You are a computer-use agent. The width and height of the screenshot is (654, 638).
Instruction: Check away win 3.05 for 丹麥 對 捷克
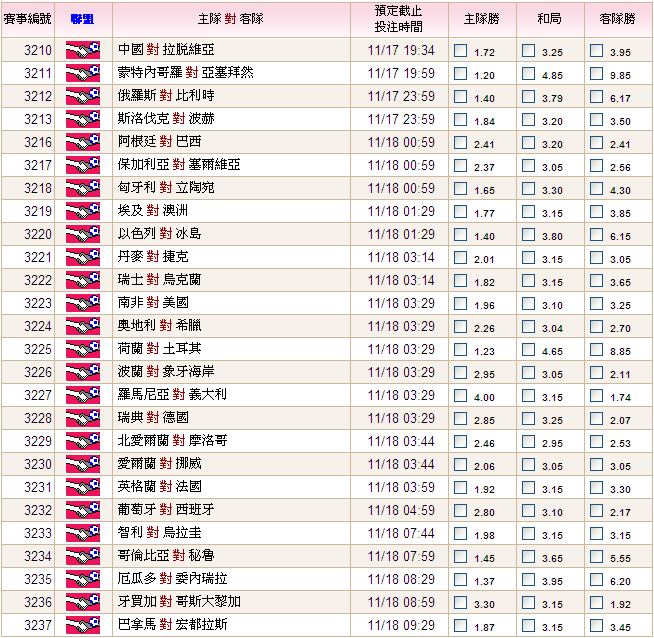coord(596,257)
